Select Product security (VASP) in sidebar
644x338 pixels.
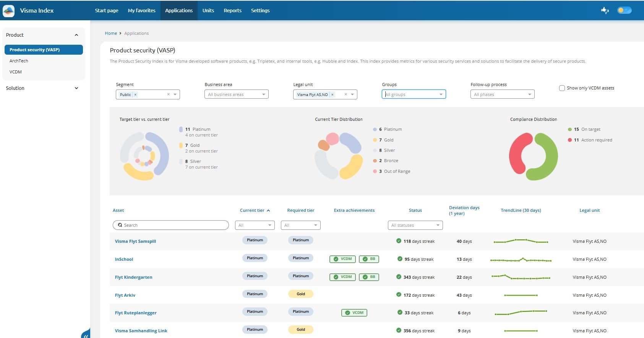pyautogui.click(x=44, y=50)
